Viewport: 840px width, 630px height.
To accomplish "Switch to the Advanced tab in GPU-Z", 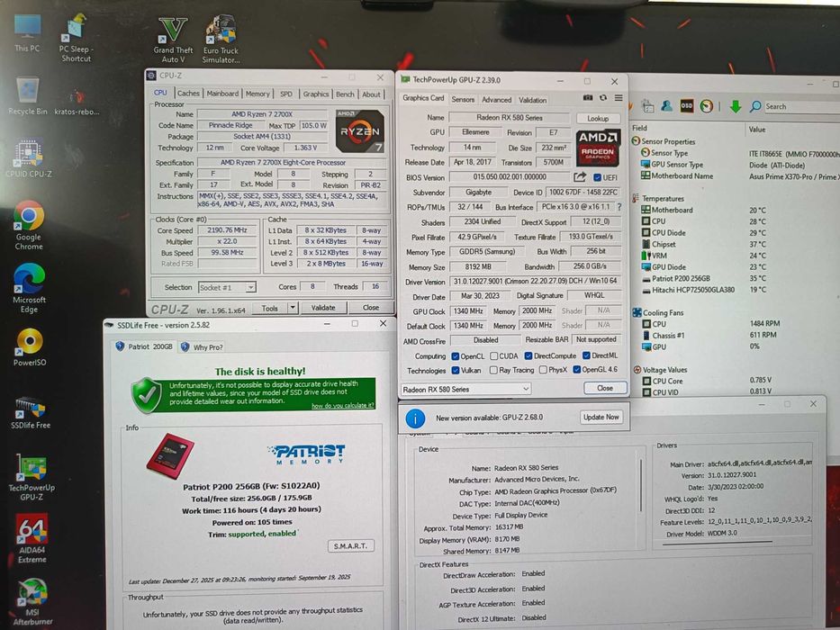I will point(497,100).
